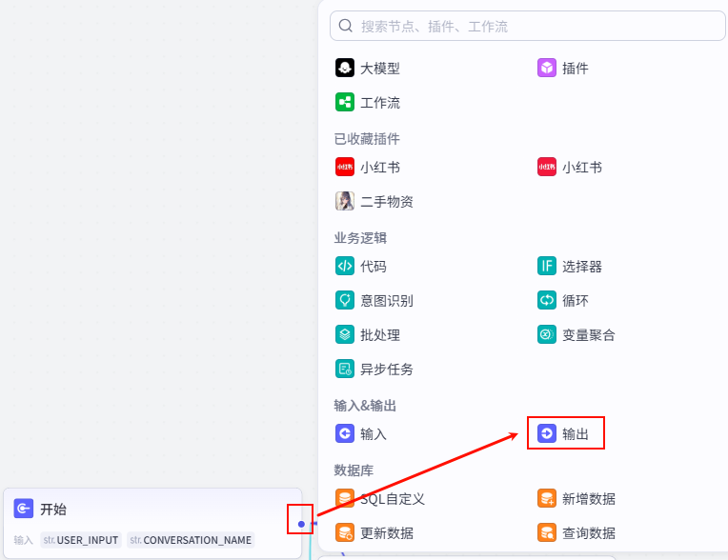Image resolution: width=728 pixels, height=560 pixels.
Task: Click the 循环 label text
Action: click(x=576, y=301)
